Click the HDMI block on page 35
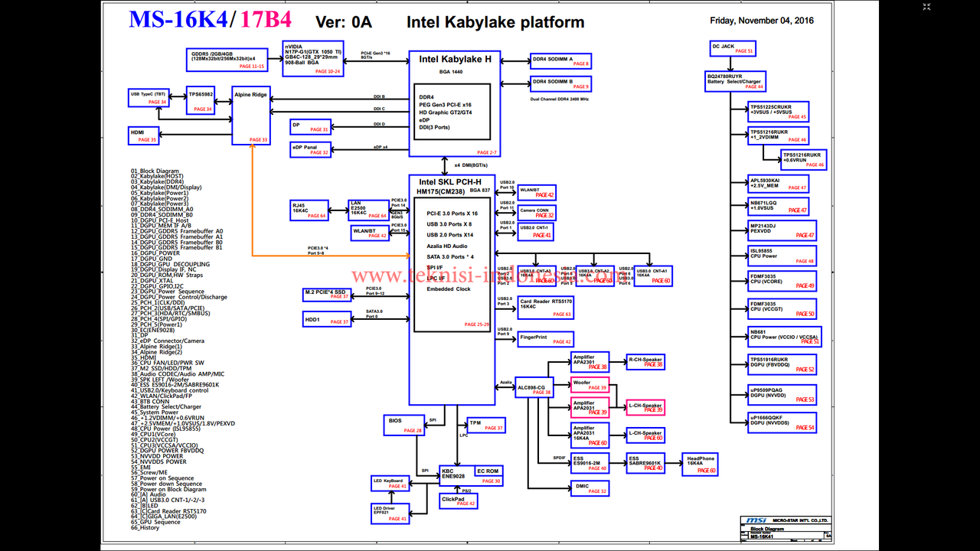Image resolution: width=980 pixels, height=551 pixels. (x=143, y=136)
